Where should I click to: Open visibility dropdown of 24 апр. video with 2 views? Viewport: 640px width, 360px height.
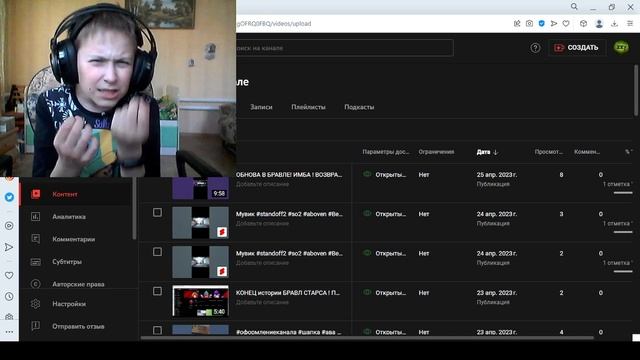pos(385,253)
